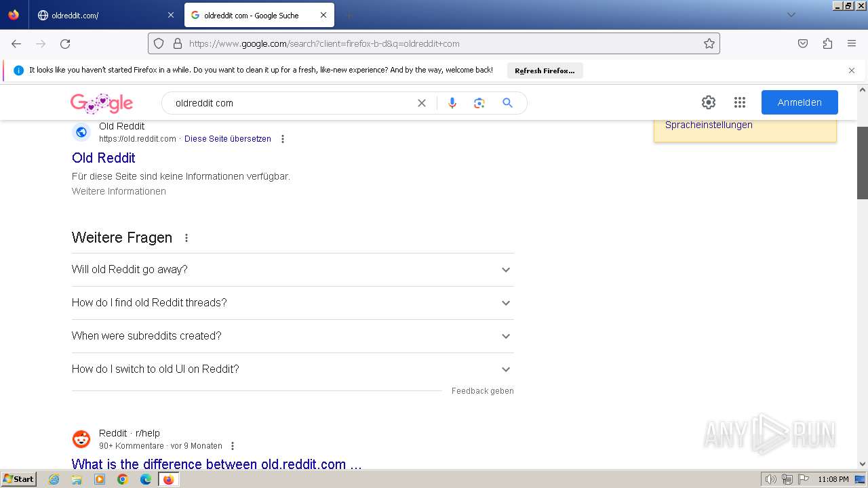Viewport: 868px width, 488px height.
Task: Open options for Reddit r/help result
Action: click(233, 446)
